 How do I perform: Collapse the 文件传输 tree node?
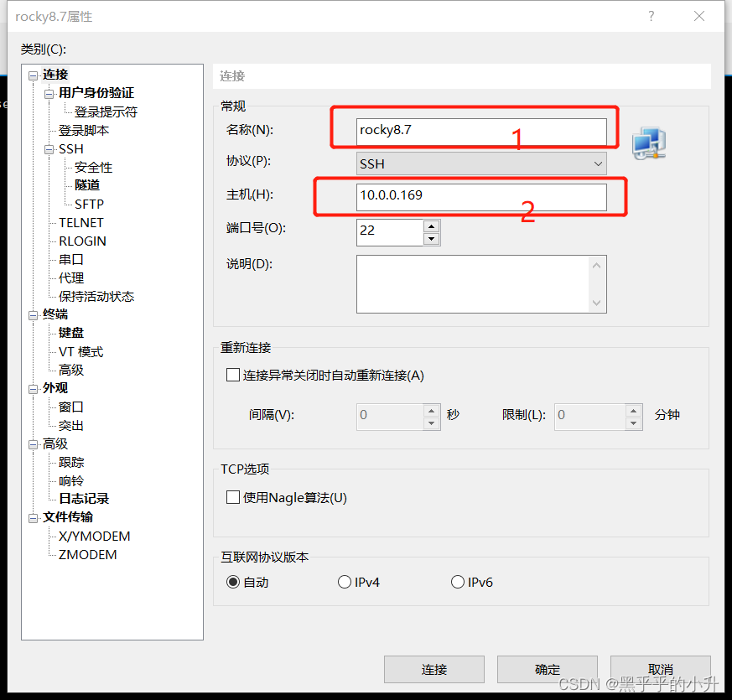[x=34, y=518]
